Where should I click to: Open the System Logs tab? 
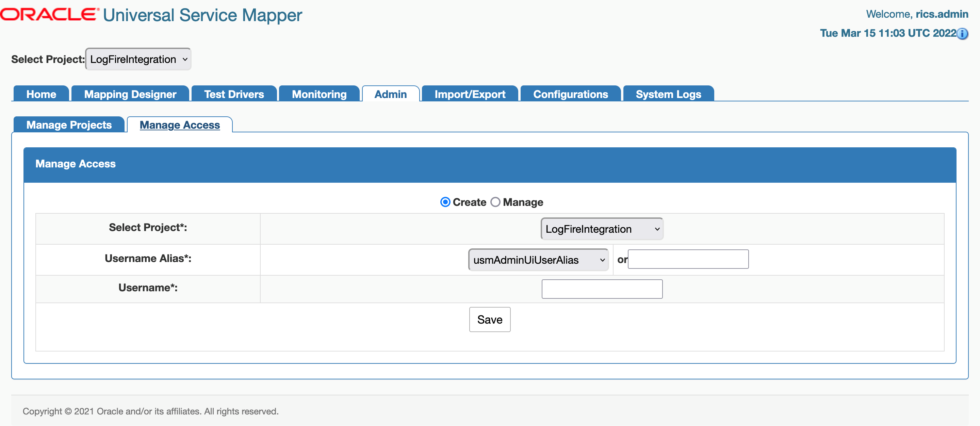pos(668,94)
